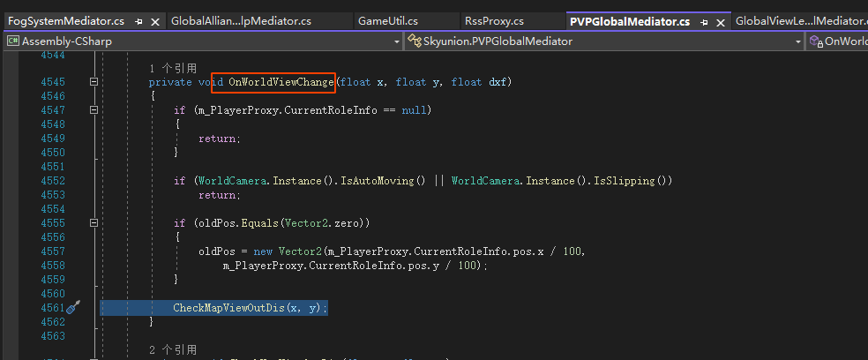Click the OnWorld member cube icon

tap(815, 41)
